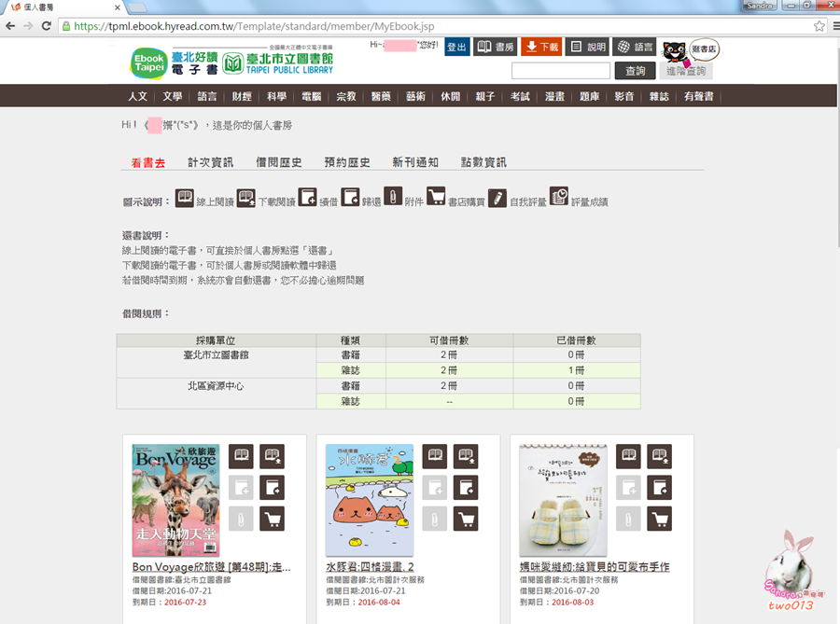Viewport: 840px width, 624px height.
Task: Open the 進階查詢 advanced search
Action: pos(686,71)
